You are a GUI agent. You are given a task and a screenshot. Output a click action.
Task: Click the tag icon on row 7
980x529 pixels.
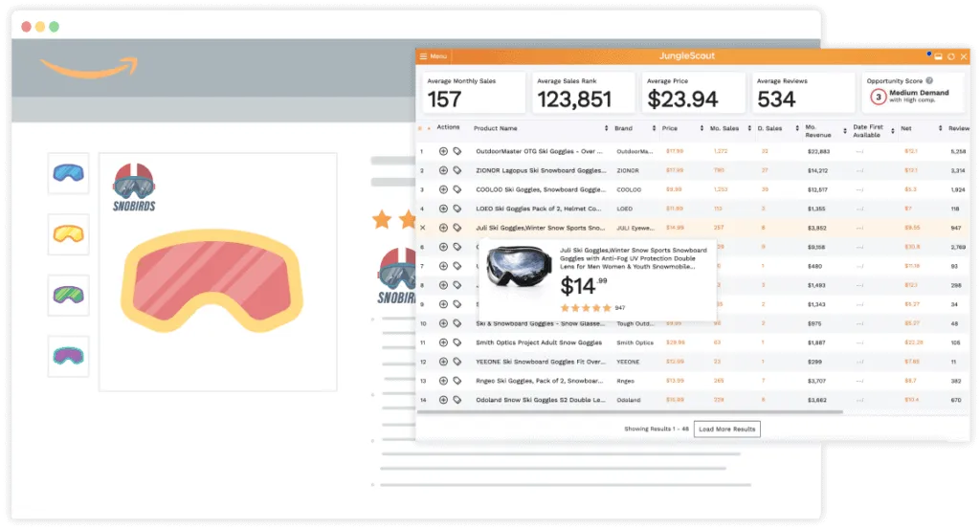tap(457, 266)
